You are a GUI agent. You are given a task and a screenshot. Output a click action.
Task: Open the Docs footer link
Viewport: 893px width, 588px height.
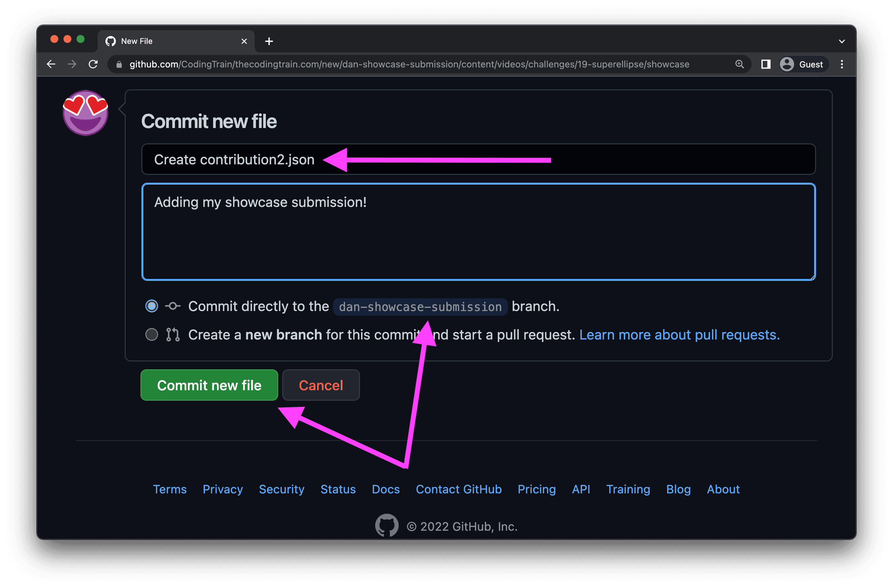(x=386, y=489)
